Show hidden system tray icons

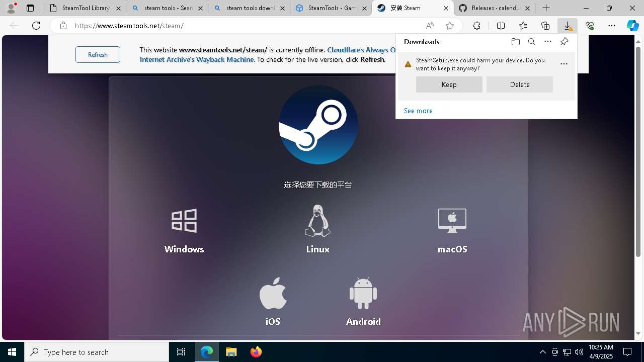542,352
